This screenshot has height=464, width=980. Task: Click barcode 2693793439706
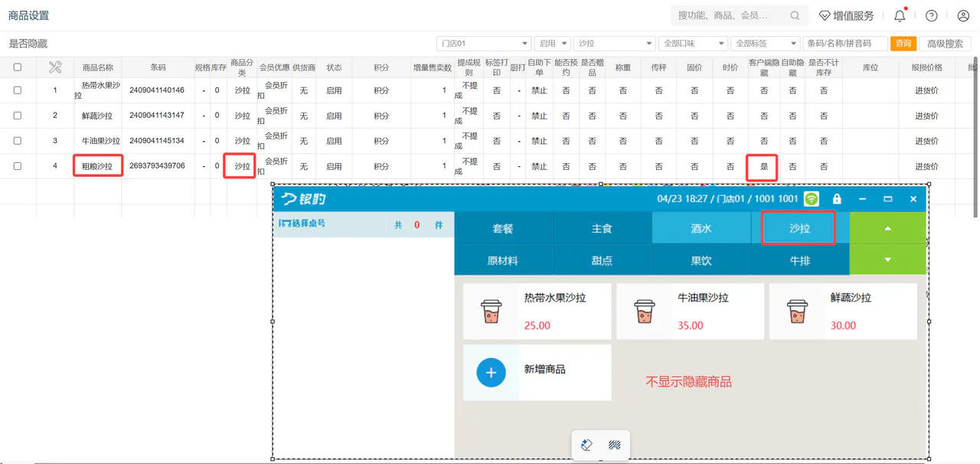(x=157, y=166)
